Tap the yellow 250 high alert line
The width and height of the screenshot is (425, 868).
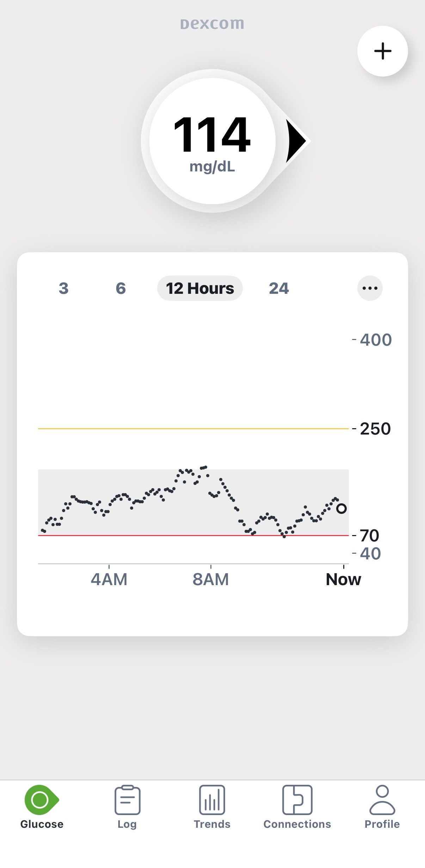click(x=193, y=429)
